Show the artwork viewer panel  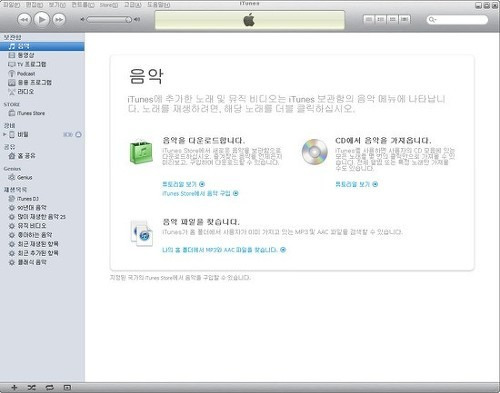pos(67,387)
